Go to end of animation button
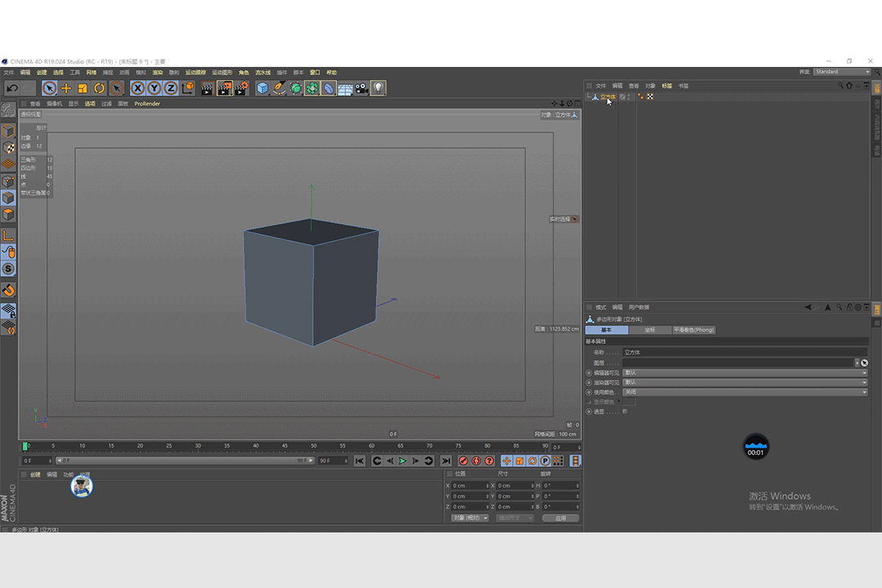 coord(446,461)
